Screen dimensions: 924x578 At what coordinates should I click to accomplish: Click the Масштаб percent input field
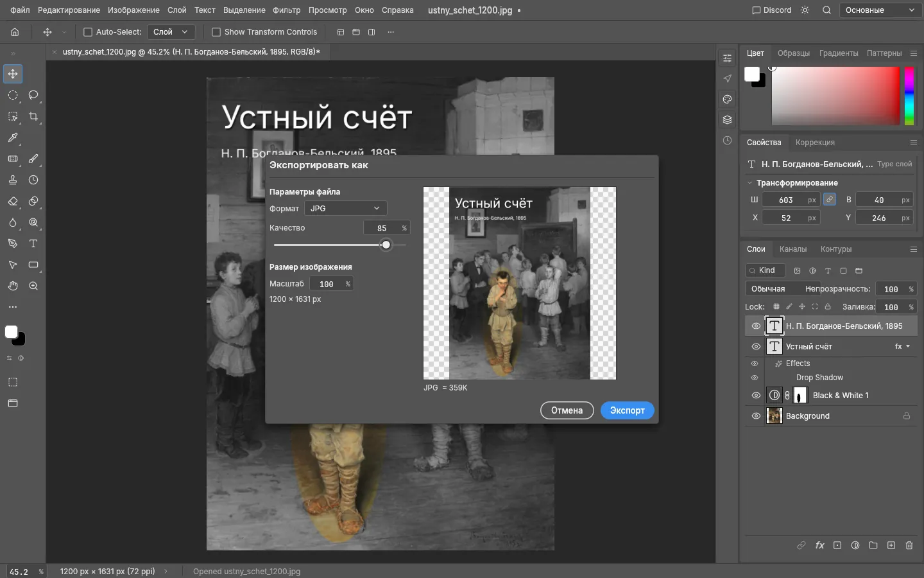point(331,284)
